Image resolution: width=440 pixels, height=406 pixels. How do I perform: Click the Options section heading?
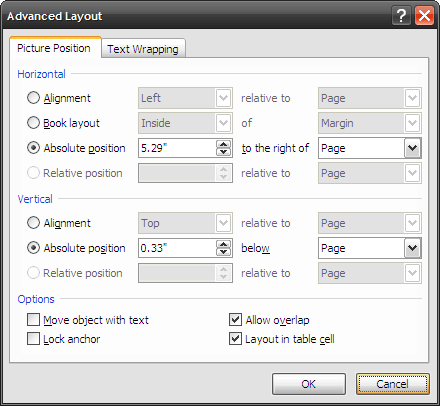click(36, 299)
